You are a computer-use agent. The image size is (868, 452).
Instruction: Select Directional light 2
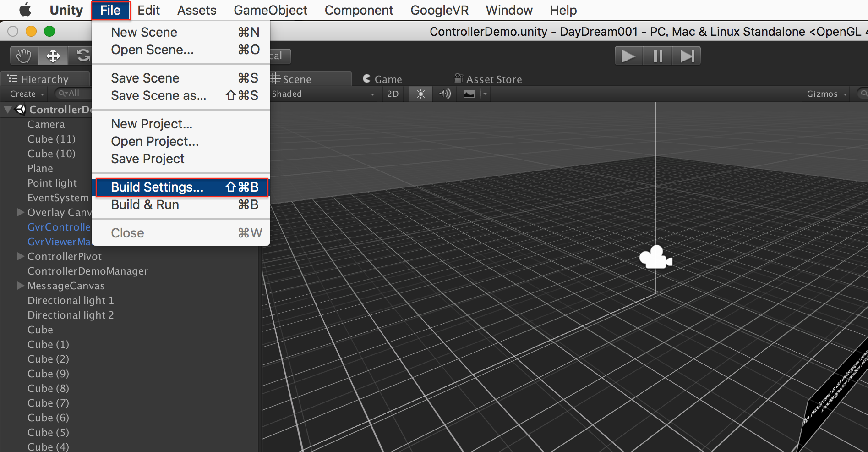tap(71, 315)
